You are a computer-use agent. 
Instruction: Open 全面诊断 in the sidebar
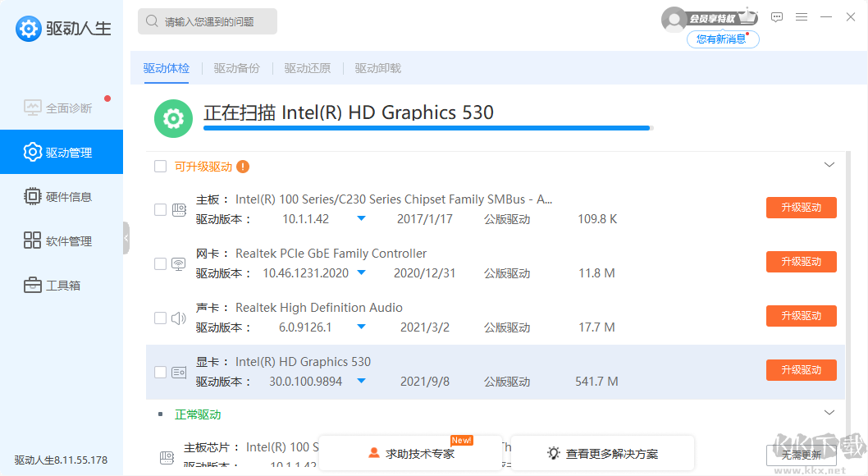click(x=61, y=108)
